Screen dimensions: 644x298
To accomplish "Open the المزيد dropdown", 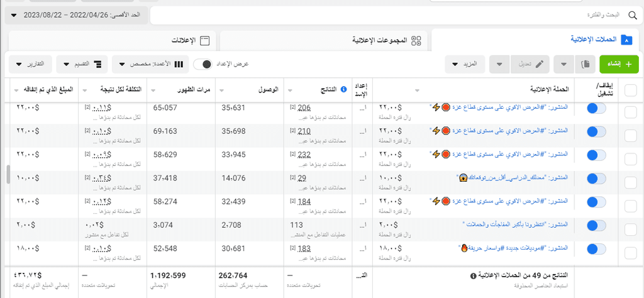I will point(465,64).
